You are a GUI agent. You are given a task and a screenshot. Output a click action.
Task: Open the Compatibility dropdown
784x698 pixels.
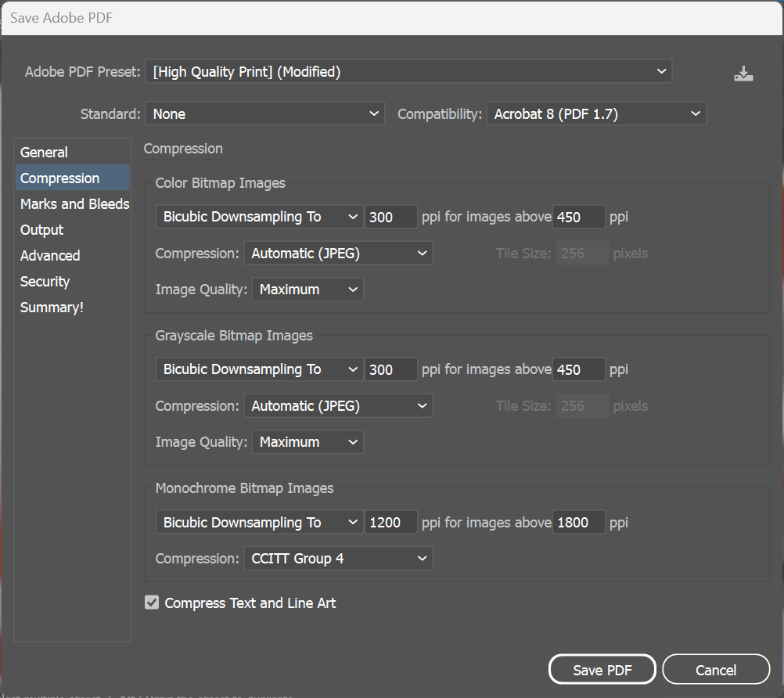(596, 114)
